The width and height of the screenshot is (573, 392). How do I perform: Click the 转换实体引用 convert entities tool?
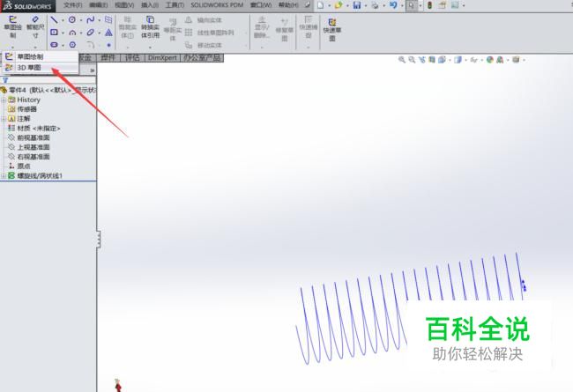tap(150, 27)
